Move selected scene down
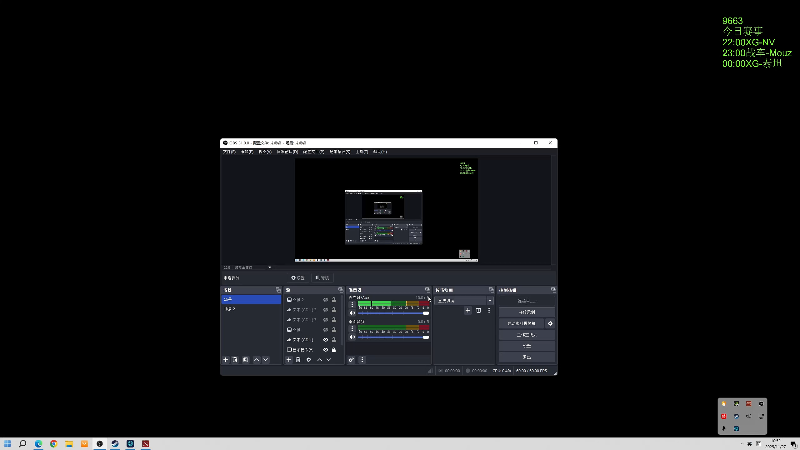 266,360
